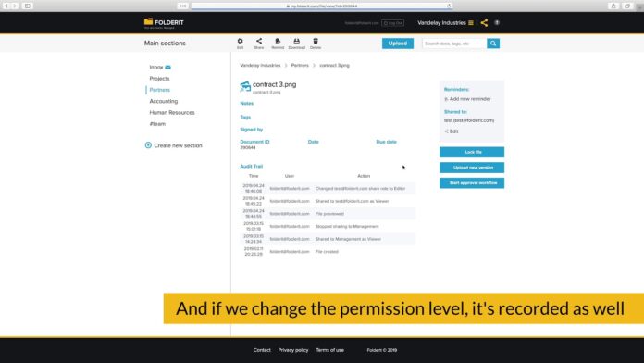Click the browser reload icon
The image size is (644, 363).
(x=449, y=6)
